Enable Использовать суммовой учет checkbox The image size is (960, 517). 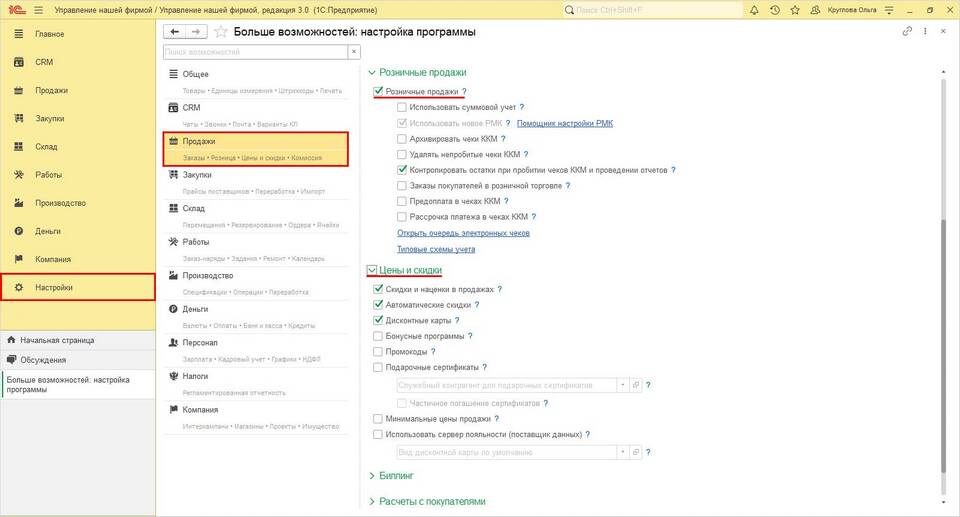pos(402,107)
